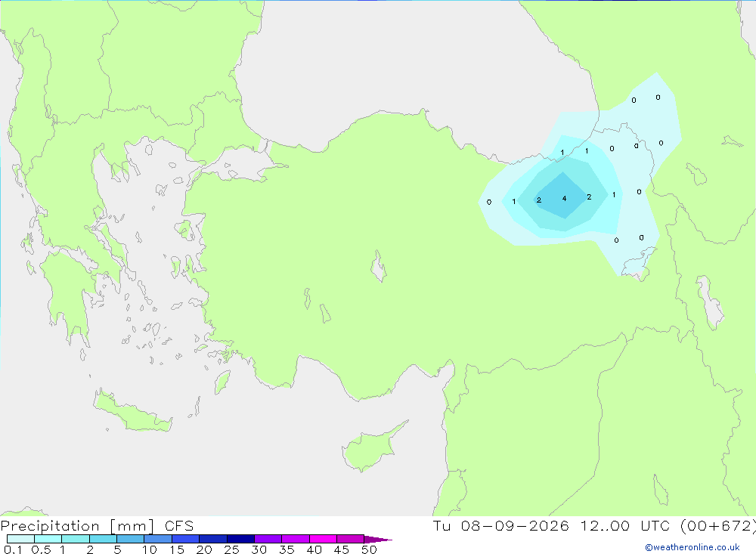Click the 10–15 mm blue legend swatch
Screen dimensions: 756x554
pyautogui.click(x=158, y=539)
